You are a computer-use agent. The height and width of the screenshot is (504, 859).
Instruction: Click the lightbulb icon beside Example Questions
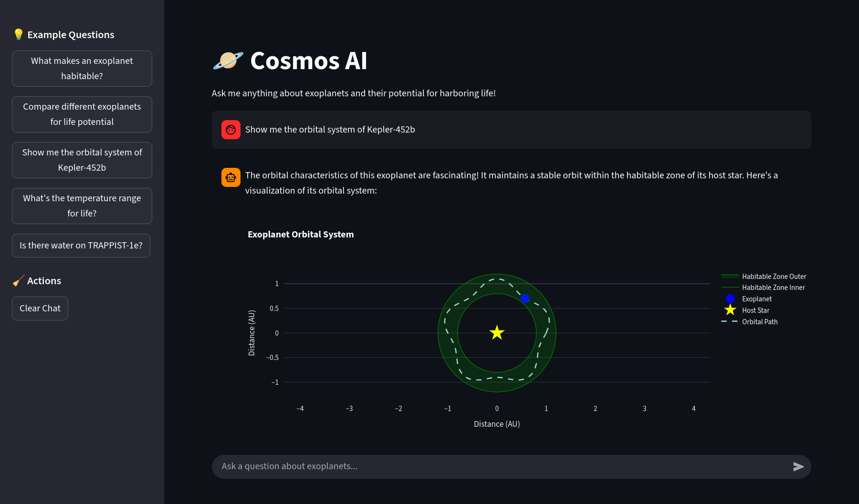[x=19, y=34]
